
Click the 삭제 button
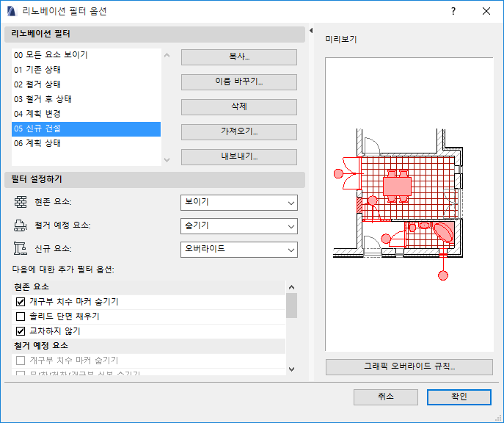pos(239,106)
